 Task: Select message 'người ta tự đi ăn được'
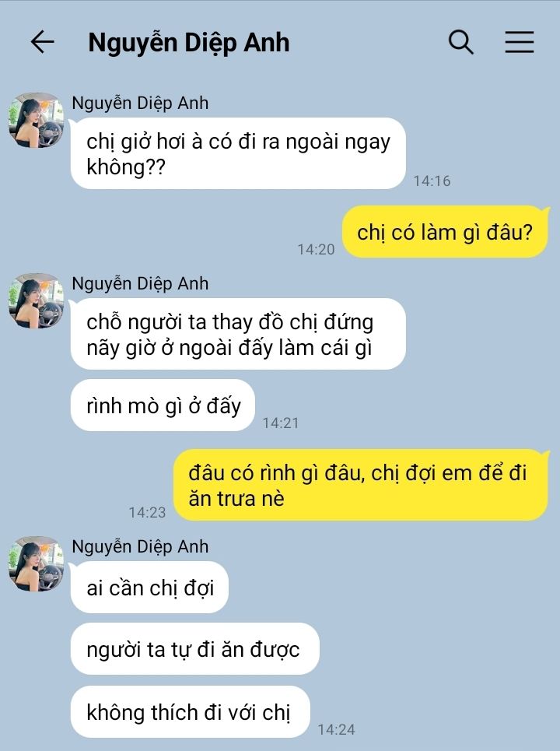tap(194, 650)
